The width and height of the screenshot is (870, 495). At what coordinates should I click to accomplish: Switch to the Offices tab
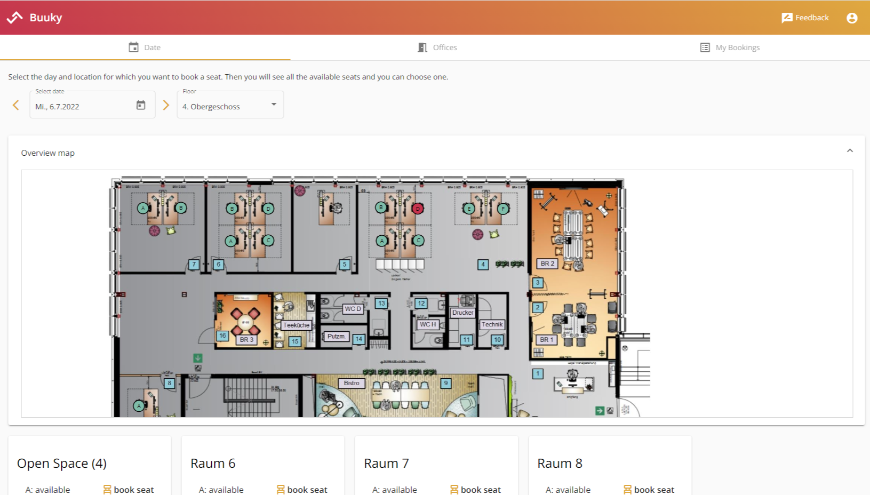tap(436, 47)
